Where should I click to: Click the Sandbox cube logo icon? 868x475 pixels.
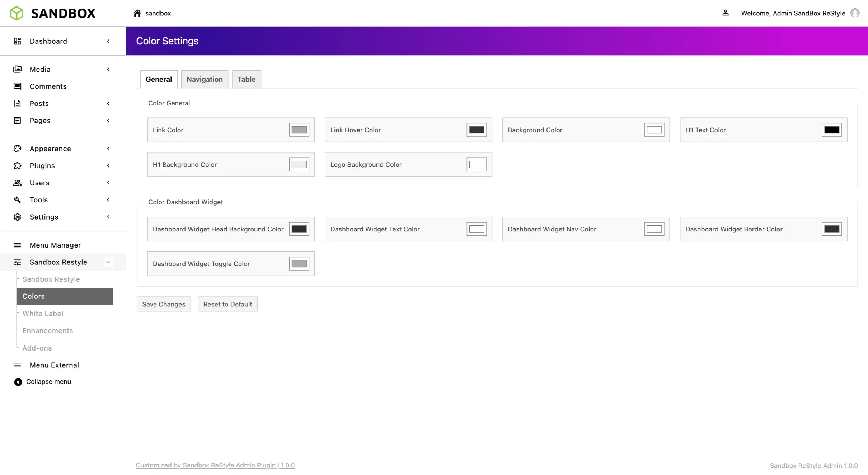click(17, 13)
